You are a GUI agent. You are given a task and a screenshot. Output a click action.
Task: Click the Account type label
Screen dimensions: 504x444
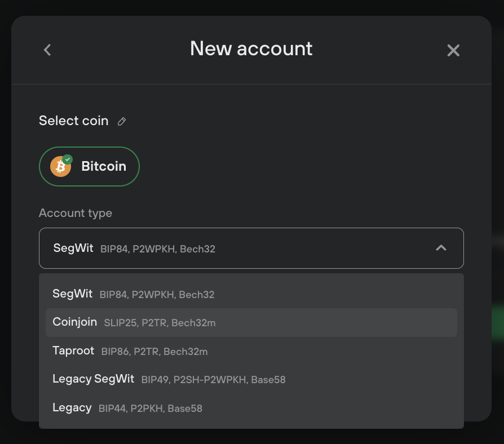pos(76,214)
